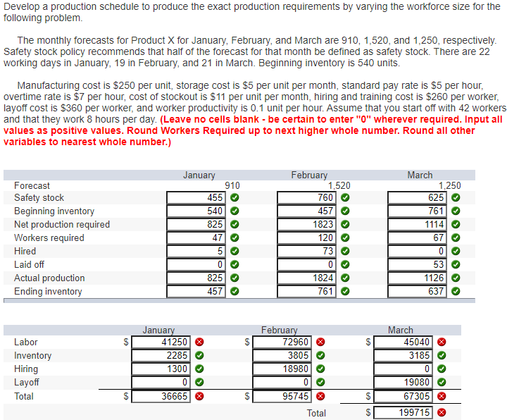The width and height of the screenshot is (507, 420).
Task: Click the grand Total field 199715
Action: click(x=403, y=412)
